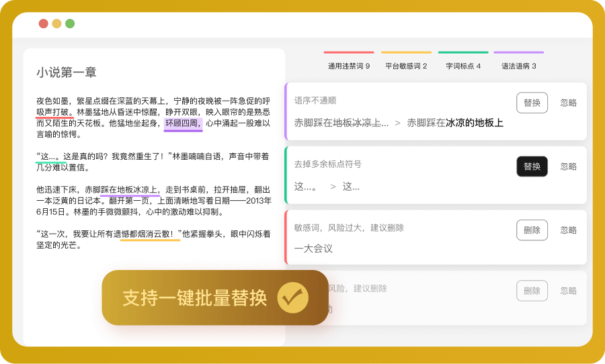Image resolution: width=605 pixels, height=364 pixels.
Task: Ignore the 一大会议 sensitive word warning
Action: pos(568,230)
